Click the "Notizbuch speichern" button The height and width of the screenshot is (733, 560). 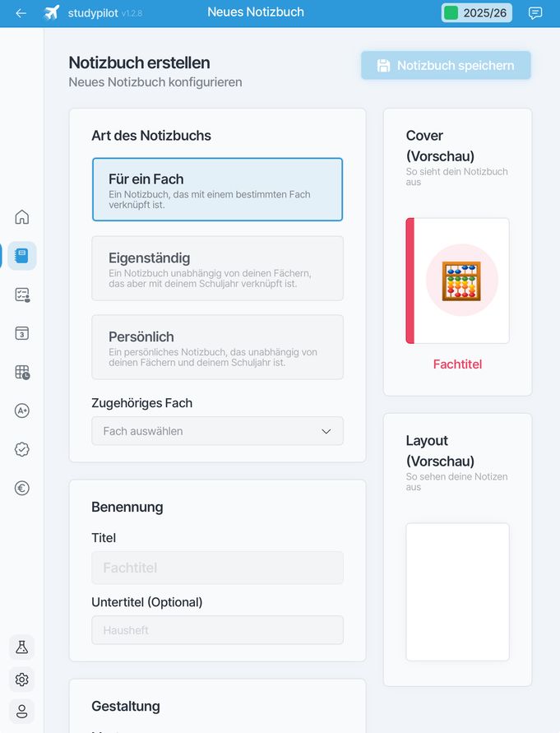pyautogui.click(x=446, y=66)
